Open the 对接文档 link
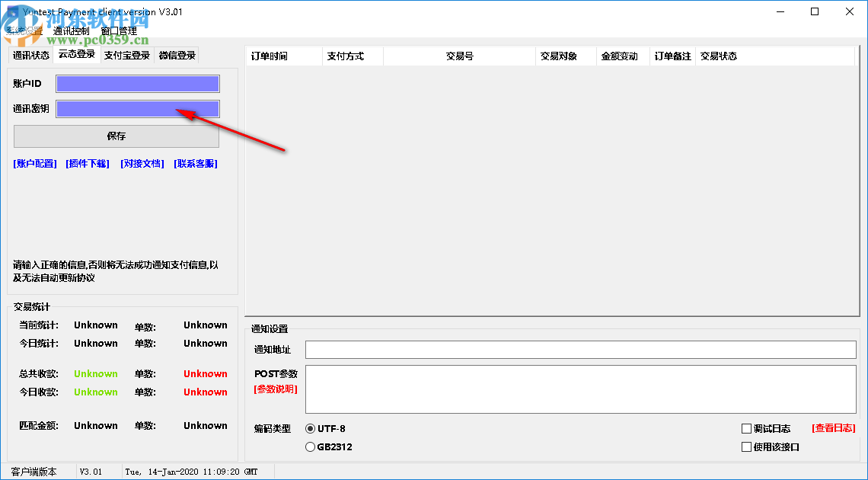The width and height of the screenshot is (868, 480). 142,163
